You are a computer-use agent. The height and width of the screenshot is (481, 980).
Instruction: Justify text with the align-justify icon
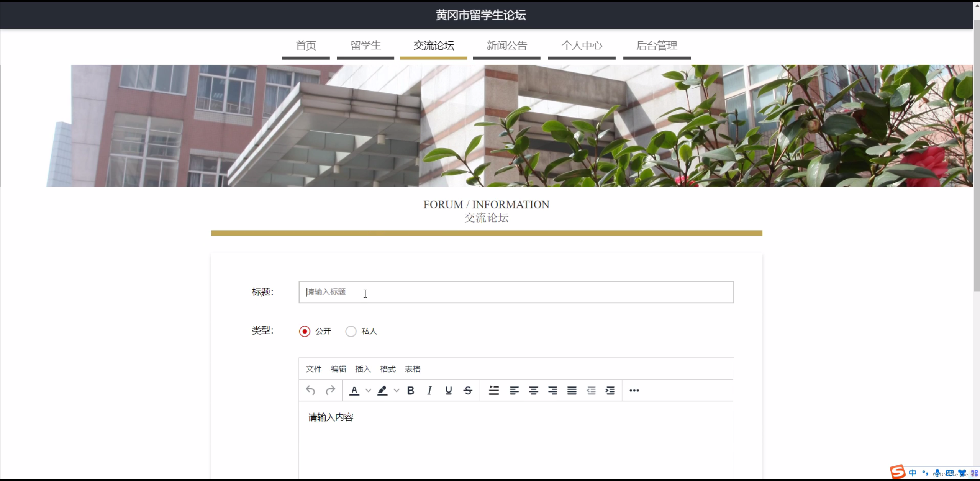tap(572, 390)
